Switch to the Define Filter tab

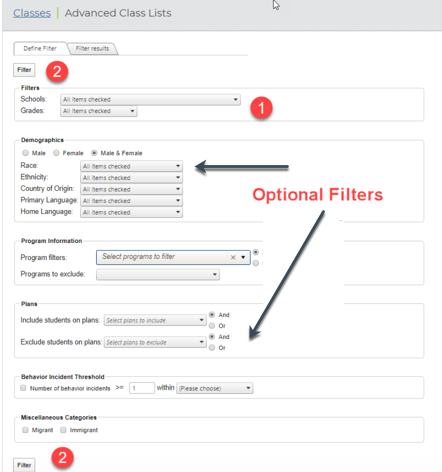(x=40, y=49)
